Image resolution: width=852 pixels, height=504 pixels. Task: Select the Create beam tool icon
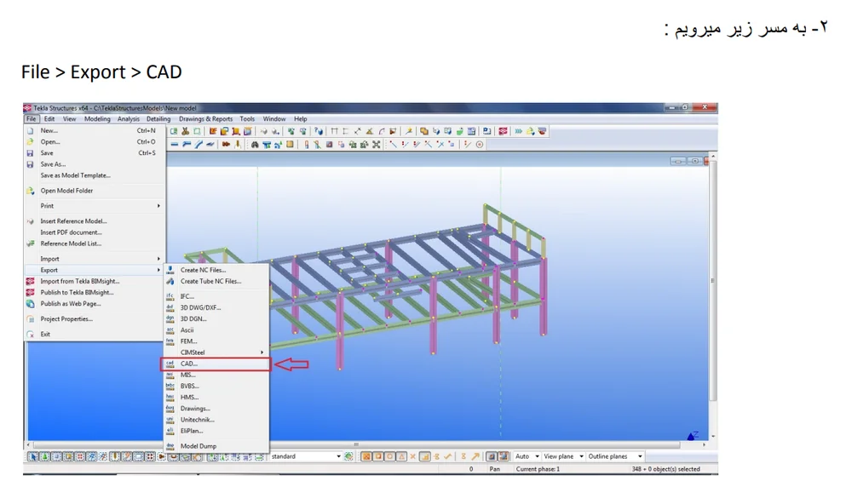[x=175, y=145]
